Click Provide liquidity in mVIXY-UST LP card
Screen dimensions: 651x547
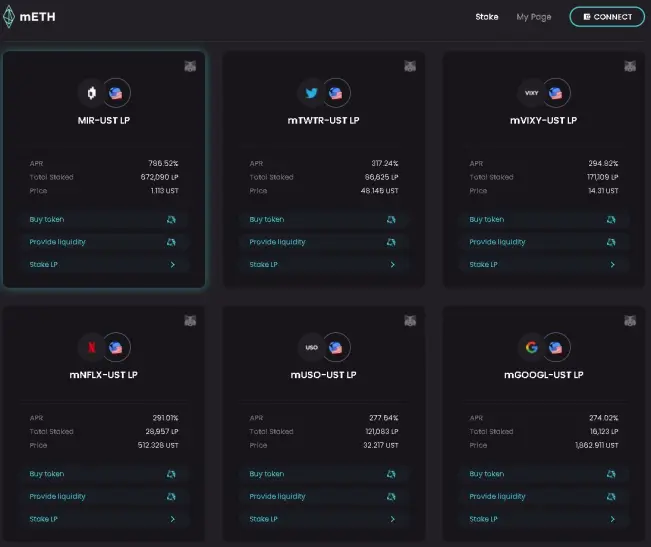[x=543, y=242]
